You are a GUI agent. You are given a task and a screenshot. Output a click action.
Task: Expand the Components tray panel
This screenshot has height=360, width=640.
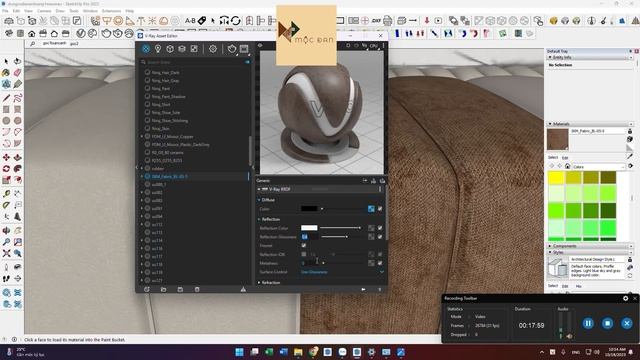pyautogui.click(x=550, y=246)
